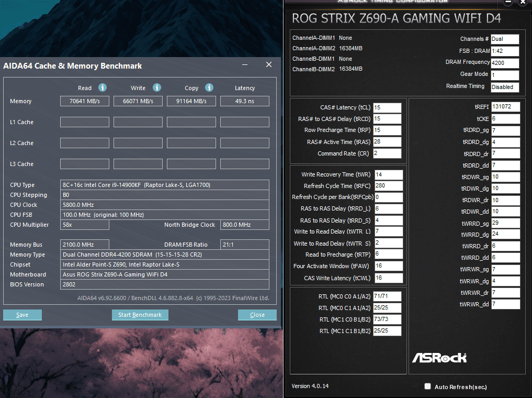The height and width of the screenshot is (398, 532).
Task: Click the Gear Mode field
Action: click(x=505, y=75)
